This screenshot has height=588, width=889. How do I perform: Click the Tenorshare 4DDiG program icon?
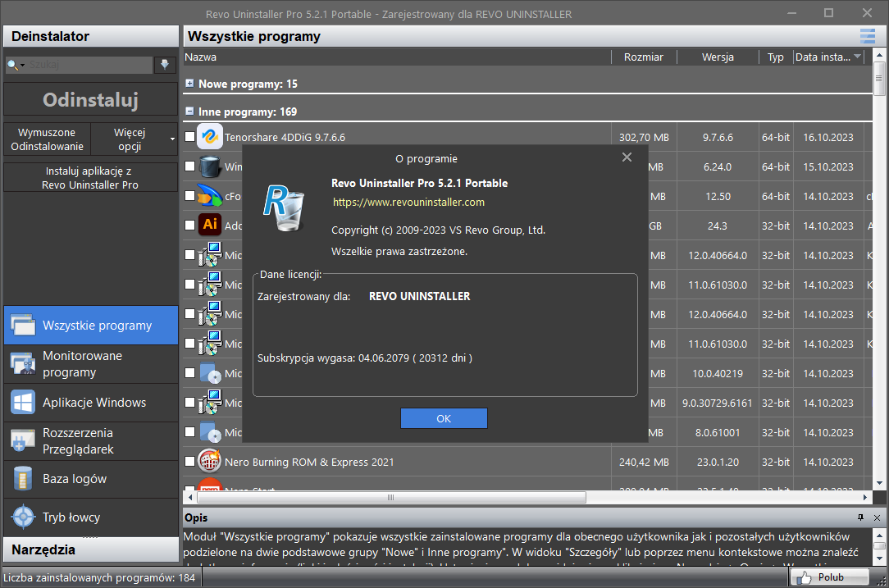210,137
